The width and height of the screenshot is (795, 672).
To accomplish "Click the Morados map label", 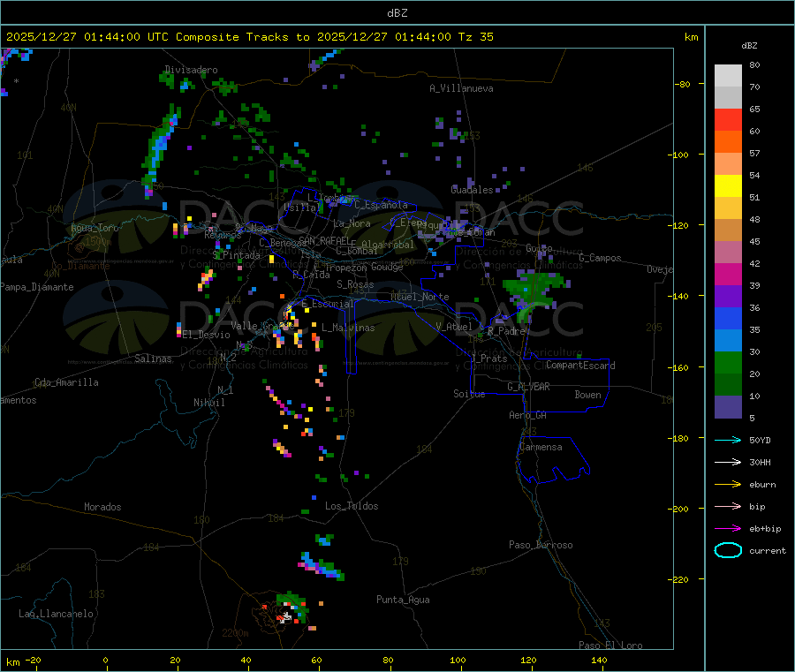I will tap(103, 507).
